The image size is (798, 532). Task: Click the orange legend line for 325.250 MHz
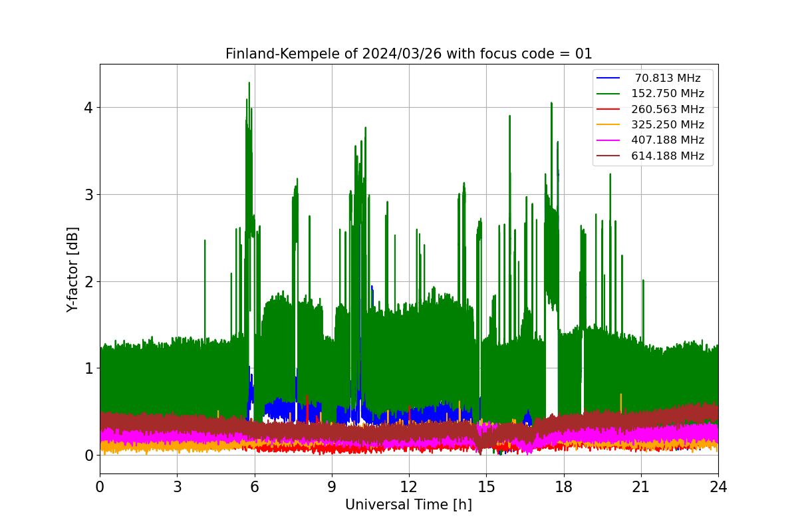(x=608, y=125)
